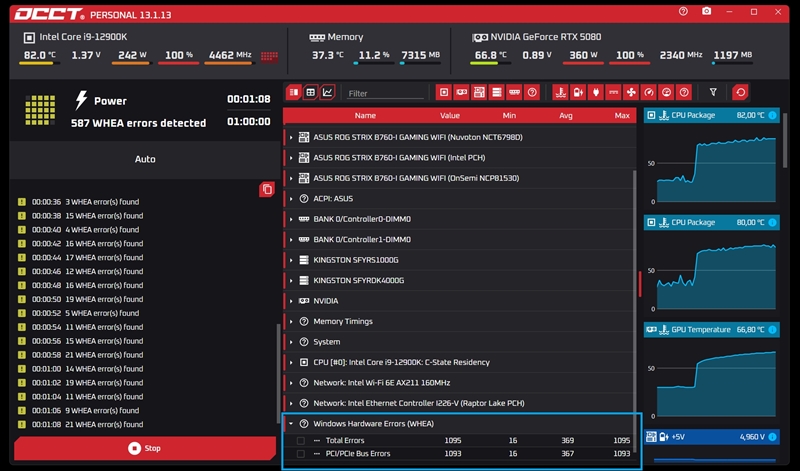Open the NVIDIA GeForce RTX 5080 header

tap(537, 37)
